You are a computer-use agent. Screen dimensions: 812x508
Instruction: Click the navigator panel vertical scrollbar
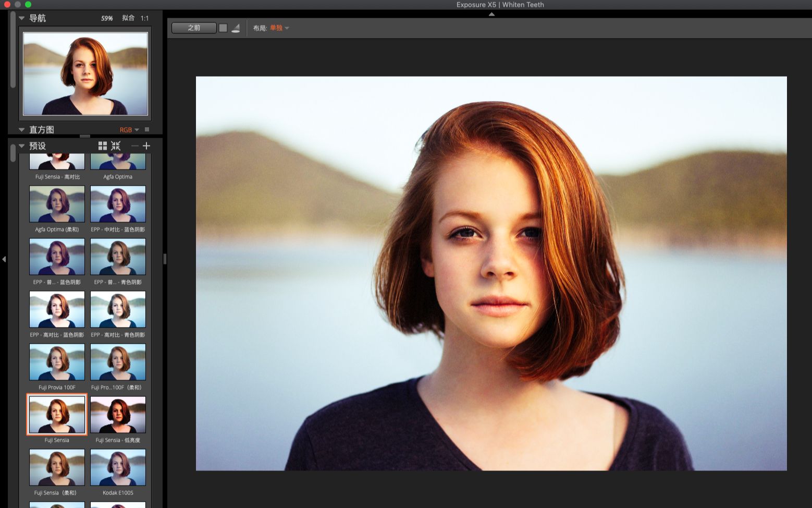point(13,50)
